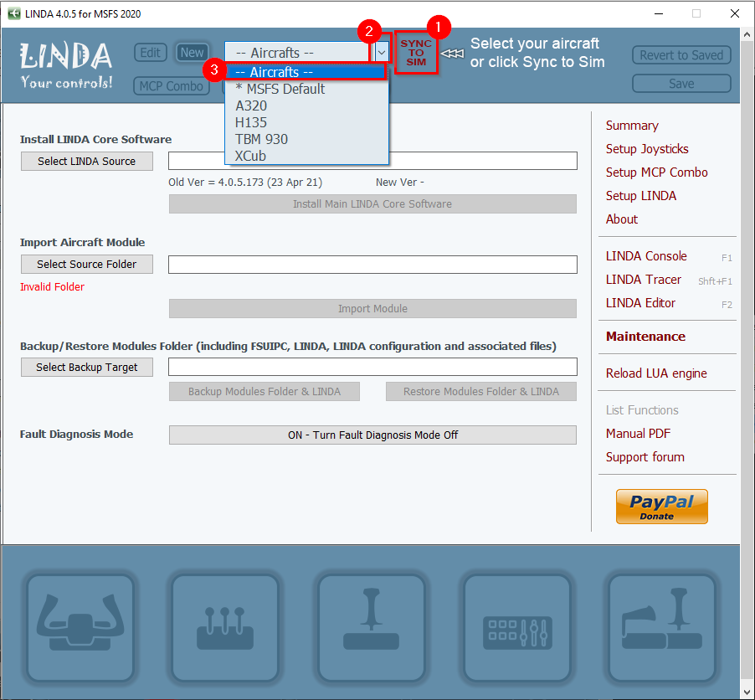The width and height of the screenshot is (755, 700).
Task: Open Setup LINDA page
Action: [641, 196]
